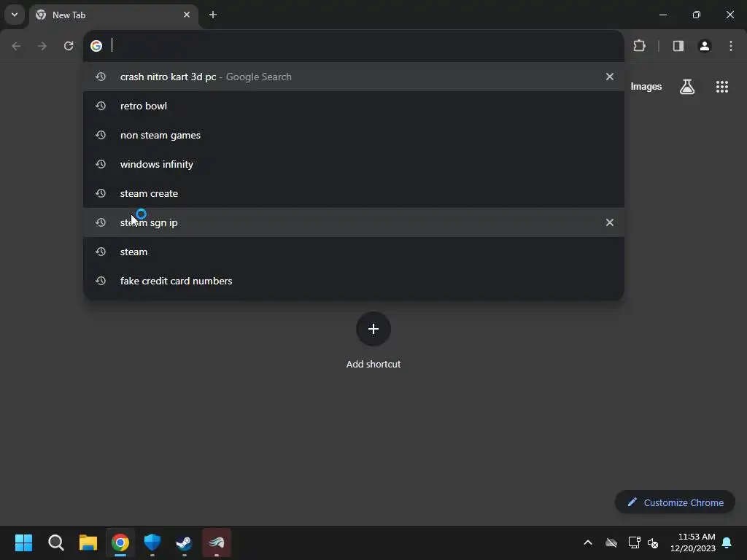
Task: Click the Add shortcut plus button
Action: tap(373, 329)
